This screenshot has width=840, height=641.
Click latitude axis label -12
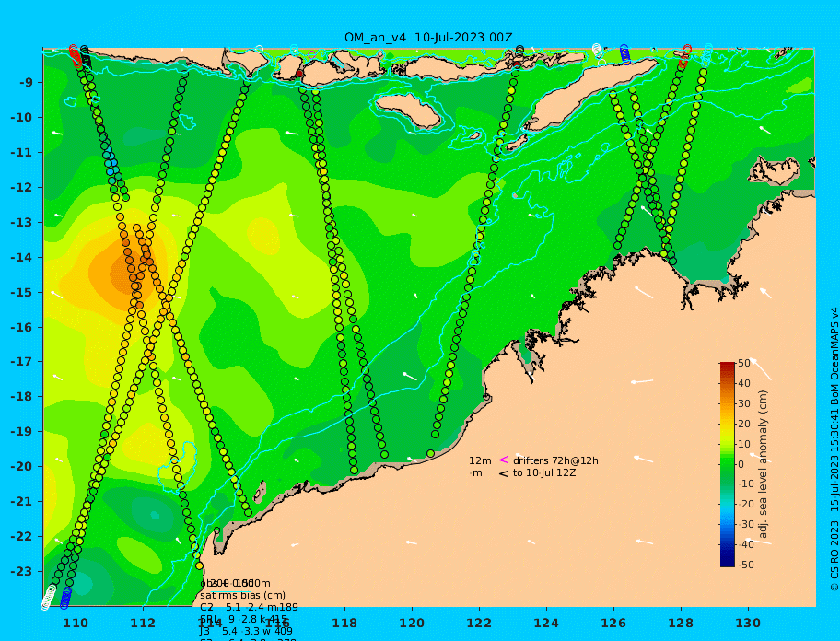click(x=22, y=188)
